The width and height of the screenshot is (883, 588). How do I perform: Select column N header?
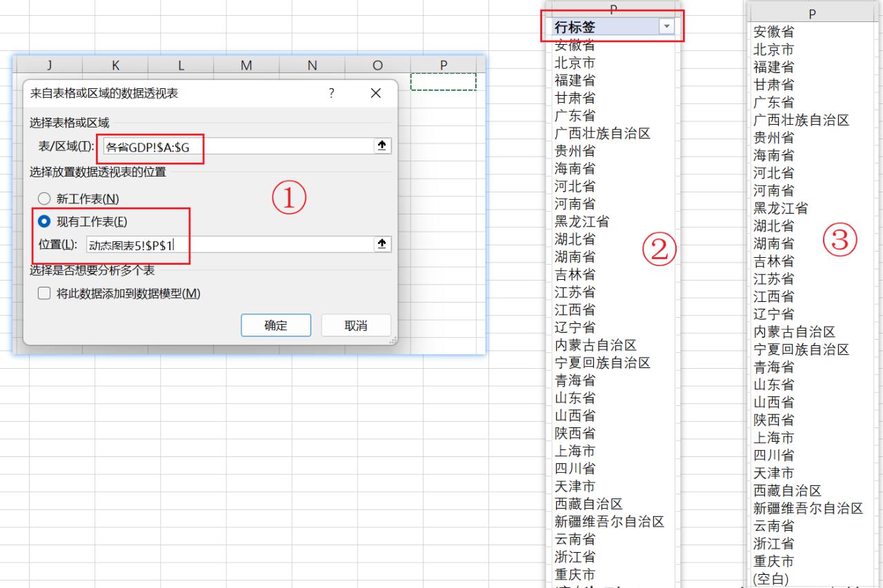tap(312, 65)
